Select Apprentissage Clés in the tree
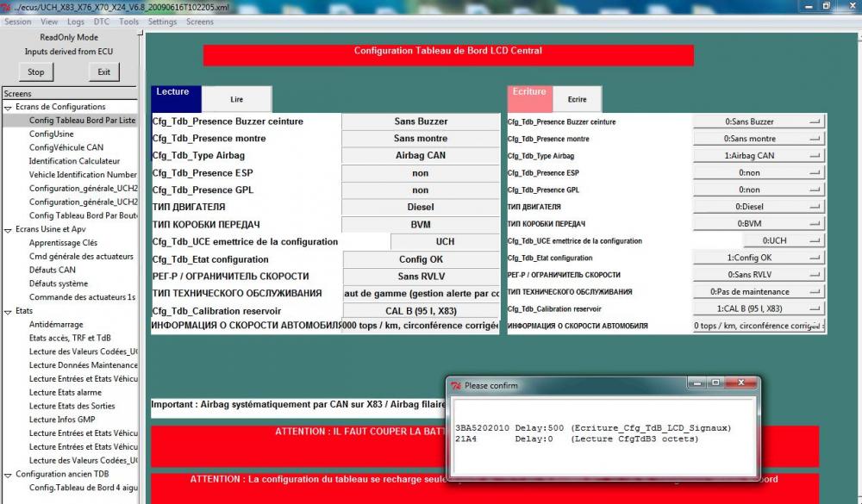The image size is (862, 504). coord(63,243)
